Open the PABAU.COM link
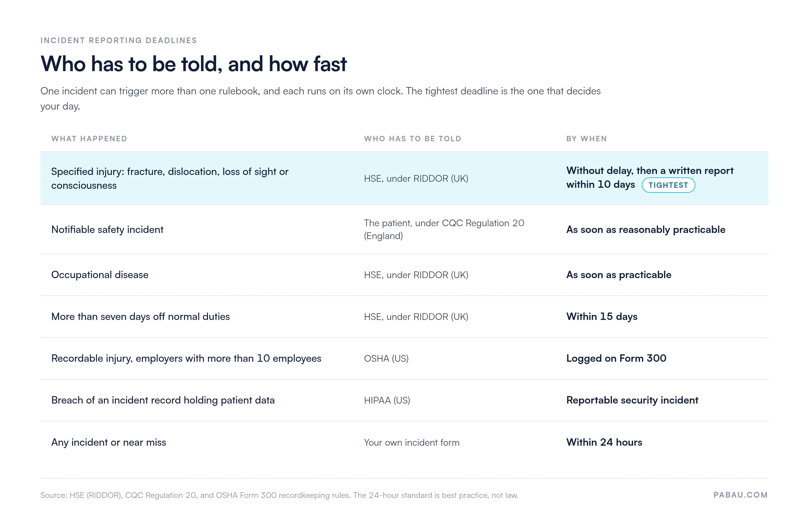Image resolution: width=809 pixels, height=532 pixels. 740,495
